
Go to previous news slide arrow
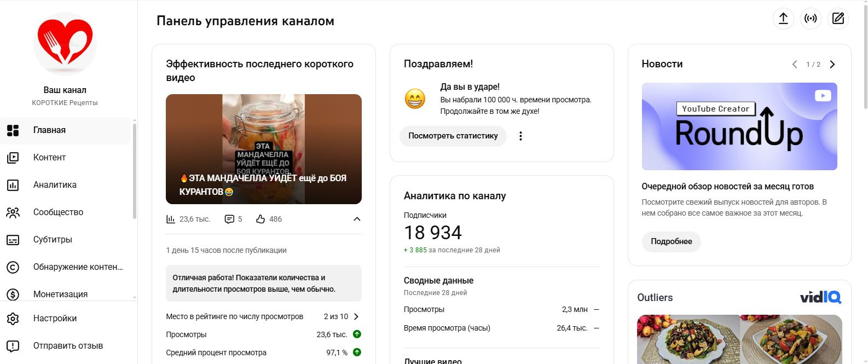(x=795, y=65)
